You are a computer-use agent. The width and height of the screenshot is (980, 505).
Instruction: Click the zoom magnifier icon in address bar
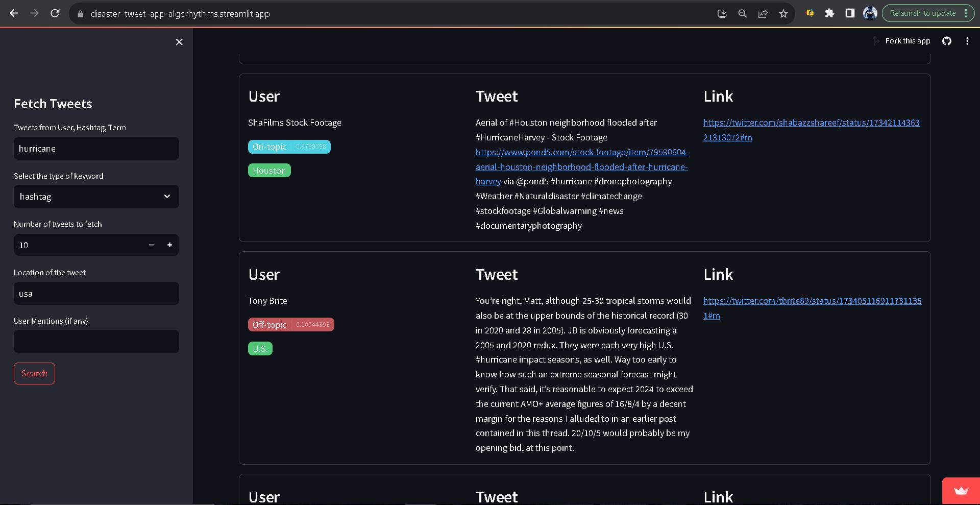pos(743,14)
